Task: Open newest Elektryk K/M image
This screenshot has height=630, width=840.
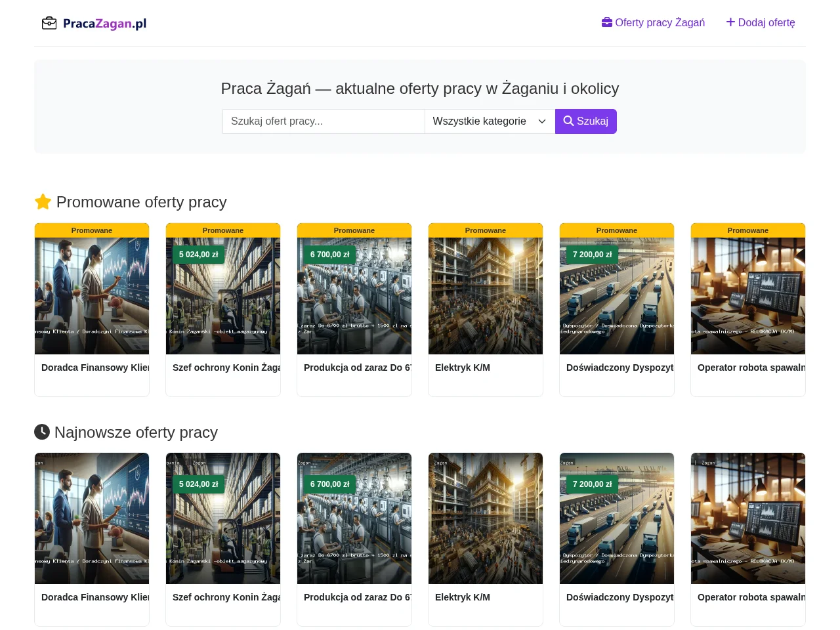Action: (x=486, y=518)
